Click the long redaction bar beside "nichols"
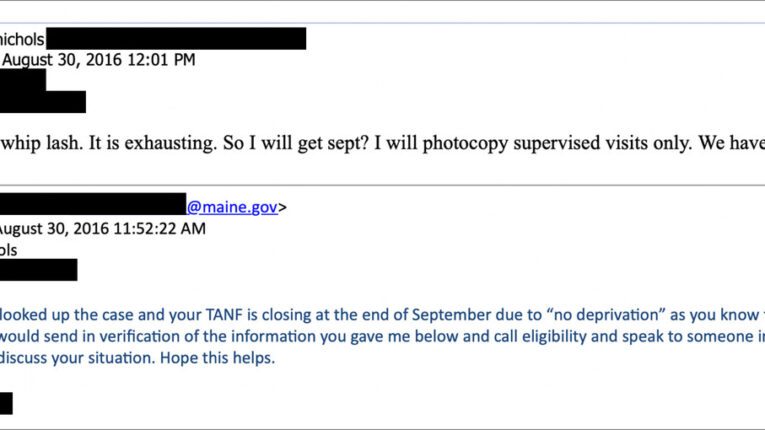This screenshot has height=430, width=765. [176, 39]
